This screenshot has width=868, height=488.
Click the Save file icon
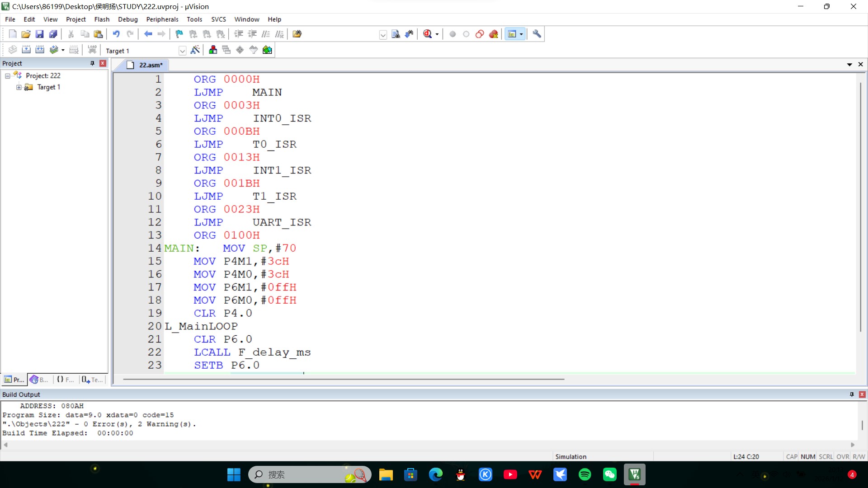point(39,34)
